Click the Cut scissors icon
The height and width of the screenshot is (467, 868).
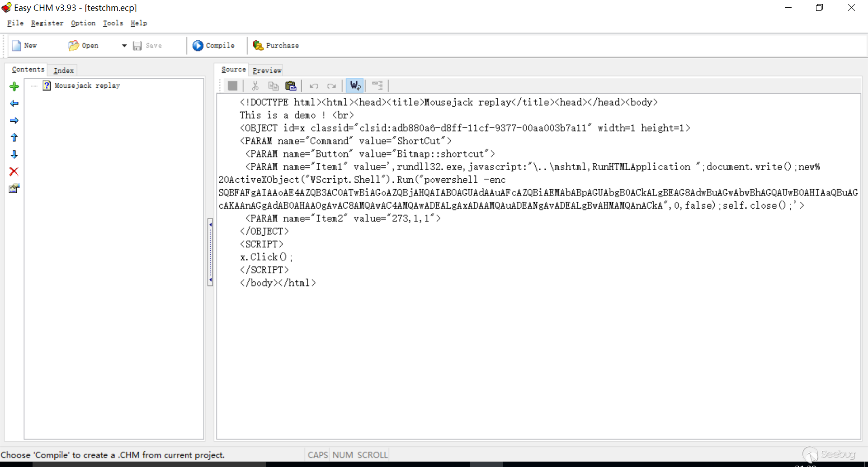coord(255,86)
